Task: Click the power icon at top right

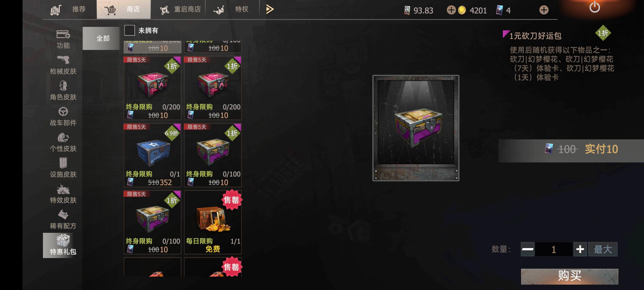Action: (x=595, y=7)
